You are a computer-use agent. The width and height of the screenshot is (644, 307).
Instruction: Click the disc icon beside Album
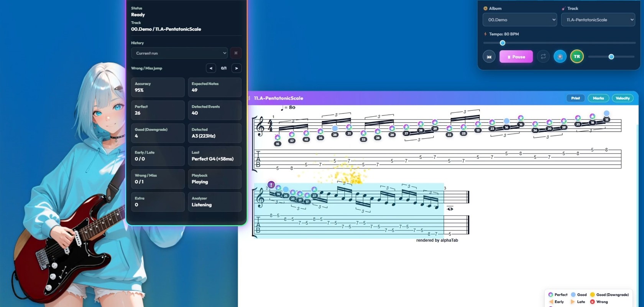point(485,8)
